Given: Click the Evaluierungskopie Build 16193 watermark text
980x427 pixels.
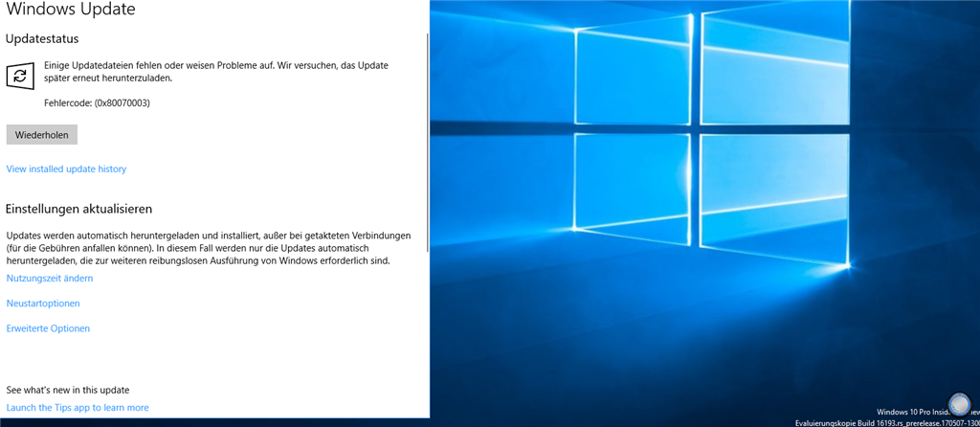Looking at the screenshot, I should tap(887, 422).
